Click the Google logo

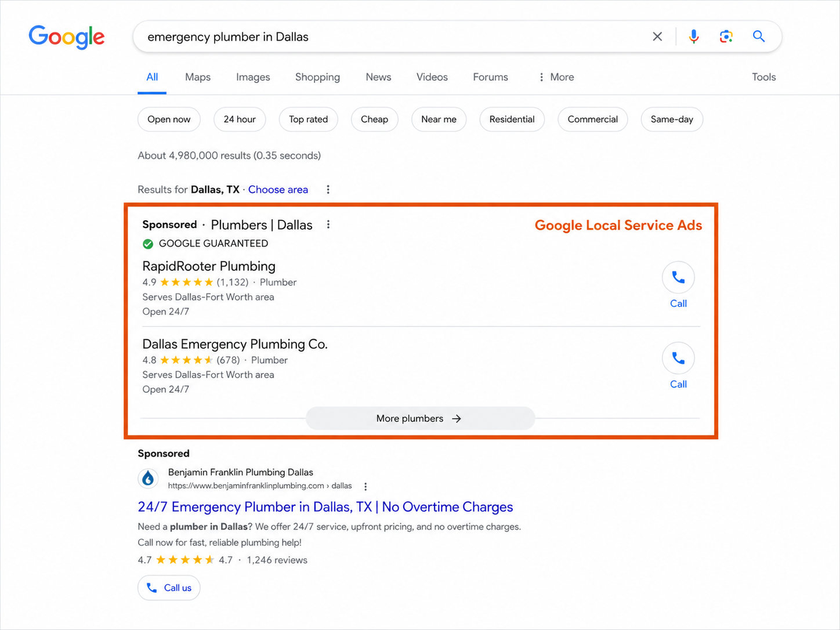pyautogui.click(x=67, y=37)
